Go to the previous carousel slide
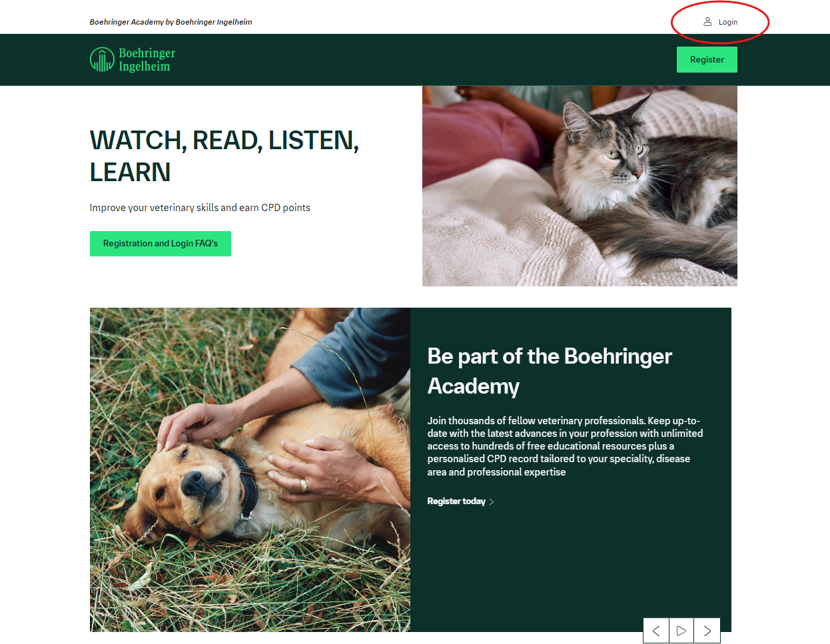 (x=656, y=631)
